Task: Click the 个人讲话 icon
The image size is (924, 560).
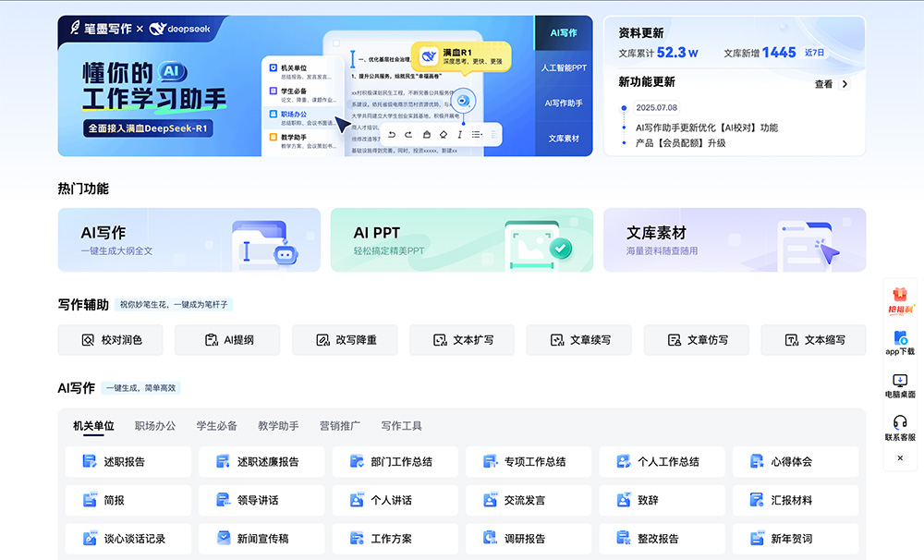Action: [x=357, y=500]
